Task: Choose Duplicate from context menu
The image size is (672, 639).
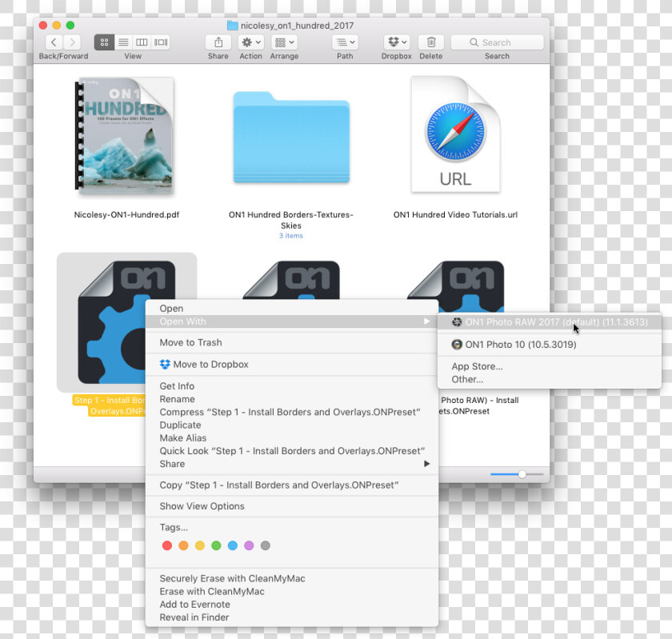Action: (291, 425)
